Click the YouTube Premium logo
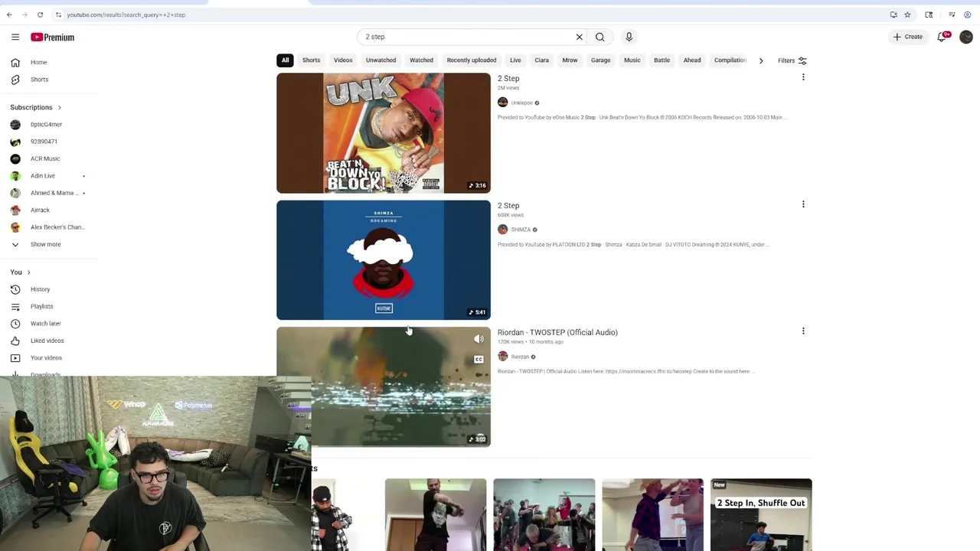The image size is (980, 551). [53, 37]
